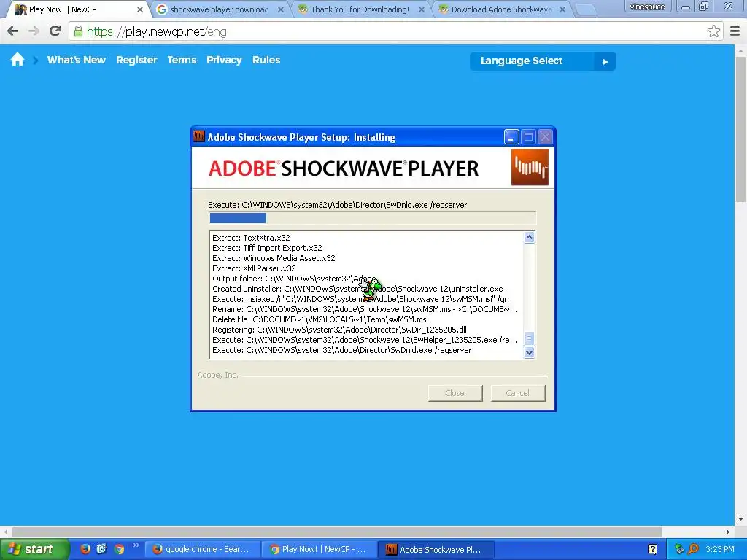Open the What's New link

(x=76, y=60)
